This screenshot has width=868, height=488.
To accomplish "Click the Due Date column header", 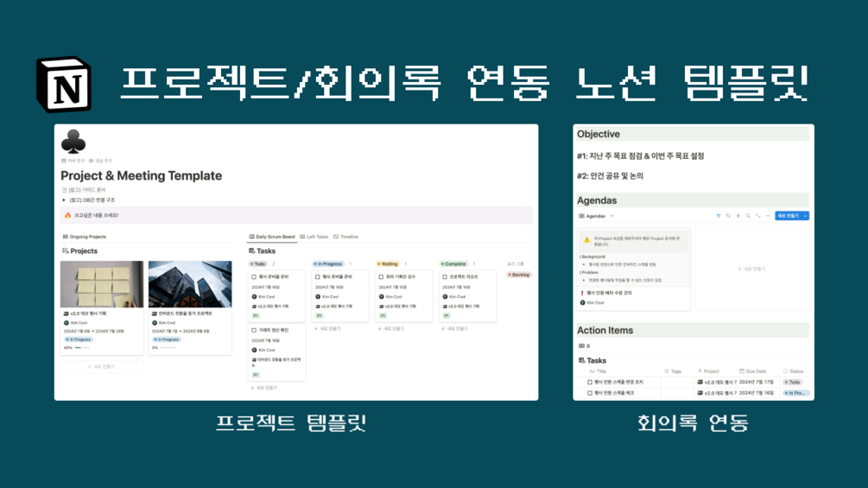I will click(x=753, y=371).
